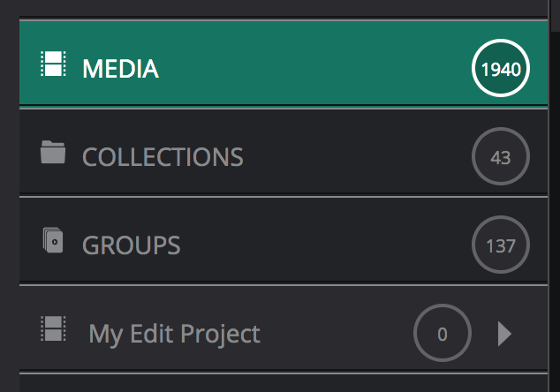This screenshot has width=560, height=392.
Task: Click the 1940 count badge on MEDIA
Action: (501, 68)
